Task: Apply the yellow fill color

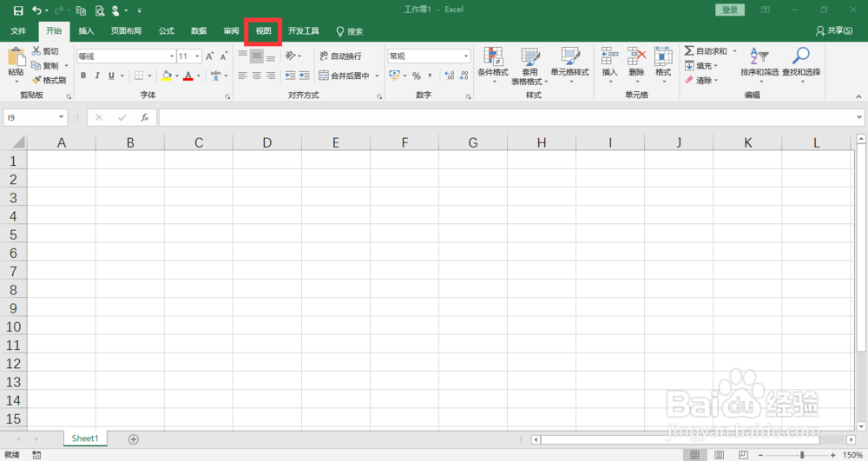Action: point(167,76)
